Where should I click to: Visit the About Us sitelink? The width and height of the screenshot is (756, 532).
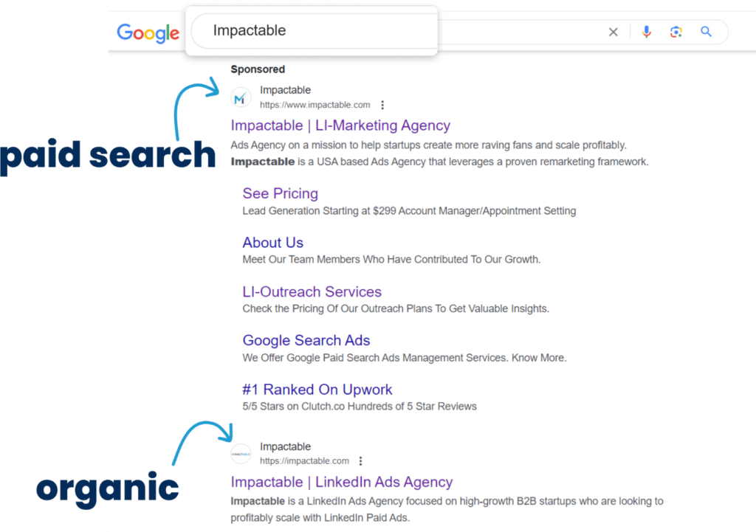click(x=272, y=243)
